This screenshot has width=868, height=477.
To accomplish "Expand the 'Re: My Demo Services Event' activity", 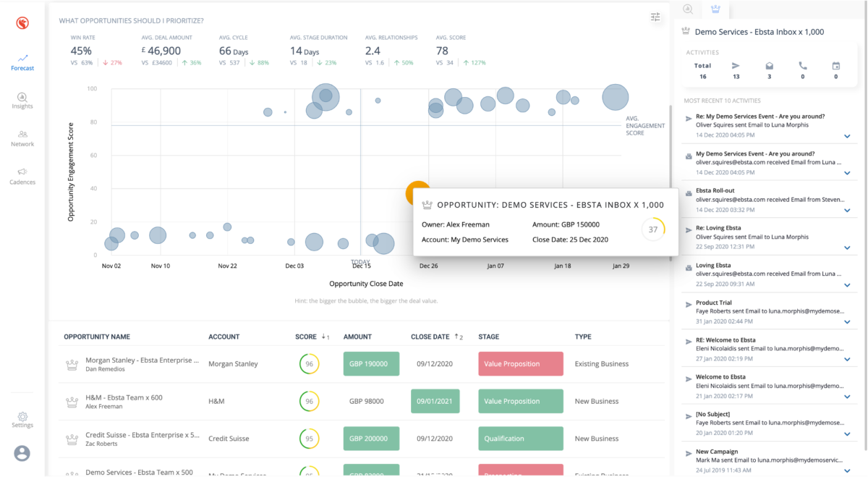I will [847, 136].
